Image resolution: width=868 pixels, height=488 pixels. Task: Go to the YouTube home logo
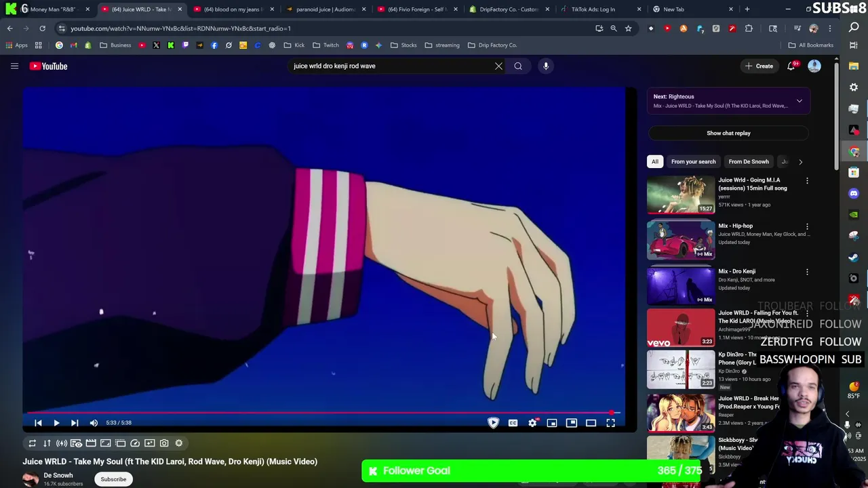48,66
